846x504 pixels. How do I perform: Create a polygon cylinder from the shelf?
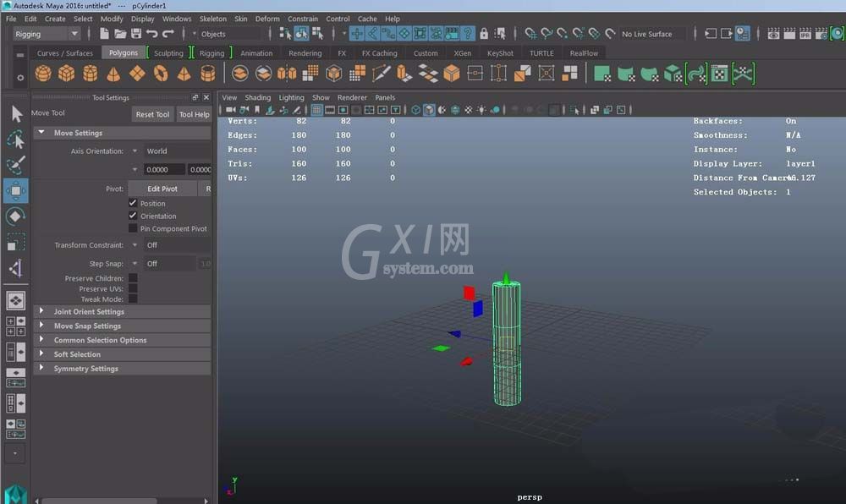pyautogui.click(x=91, y=74)
